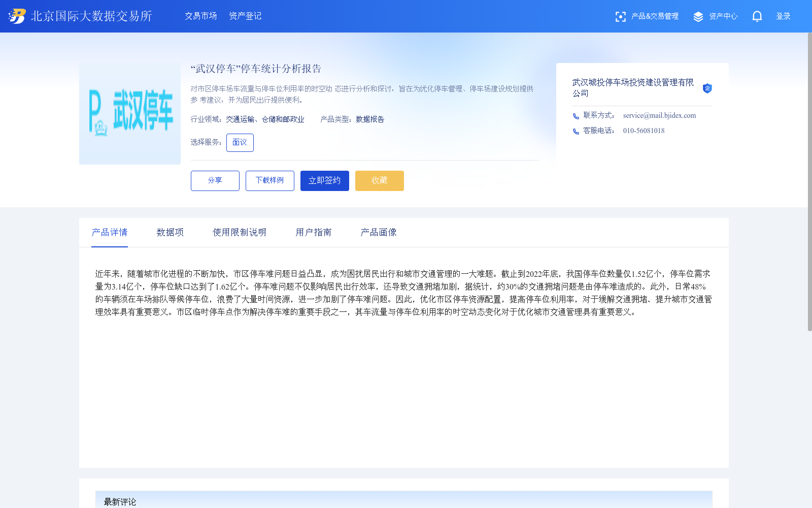Open the 资产中心 layers icon

click(698, 17)
